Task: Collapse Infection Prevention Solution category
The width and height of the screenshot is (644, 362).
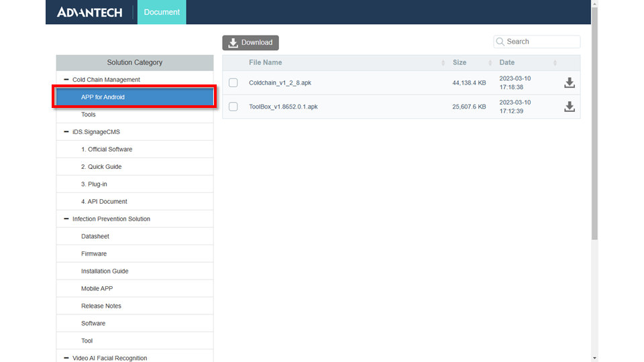Action: tap(66, 219)
